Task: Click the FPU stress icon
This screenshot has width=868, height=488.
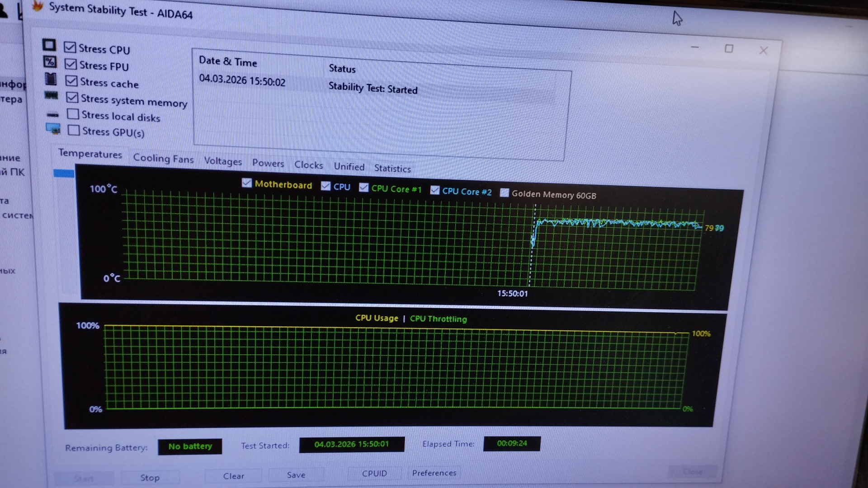Action: (x=50, y=61)
